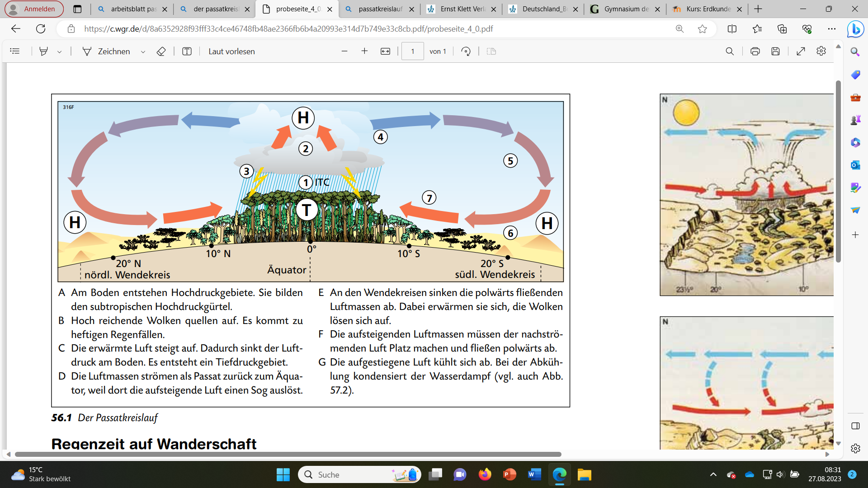The width and height of the screenshot is (868, 488).
Task: Rotate the PDF page
Action: [x=466, y=52]
